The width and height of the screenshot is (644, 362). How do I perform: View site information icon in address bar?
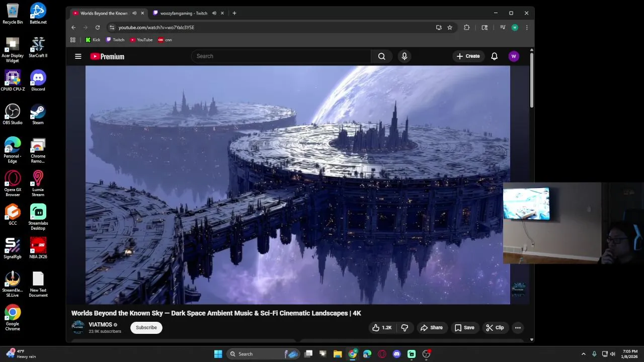(112, 28)
